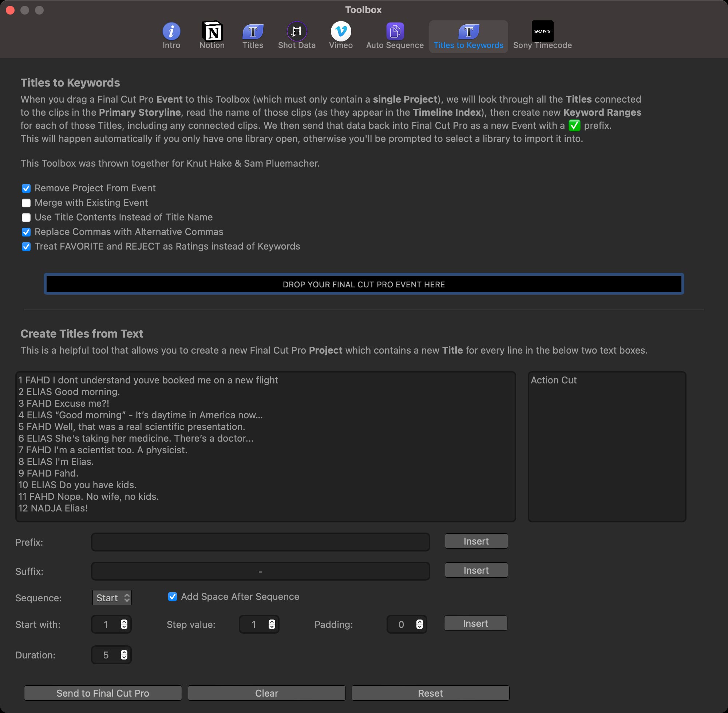Enable Merge with Existing Event
Image resolution: width=728 pixels, height=713 pixels.
[26, 203]
